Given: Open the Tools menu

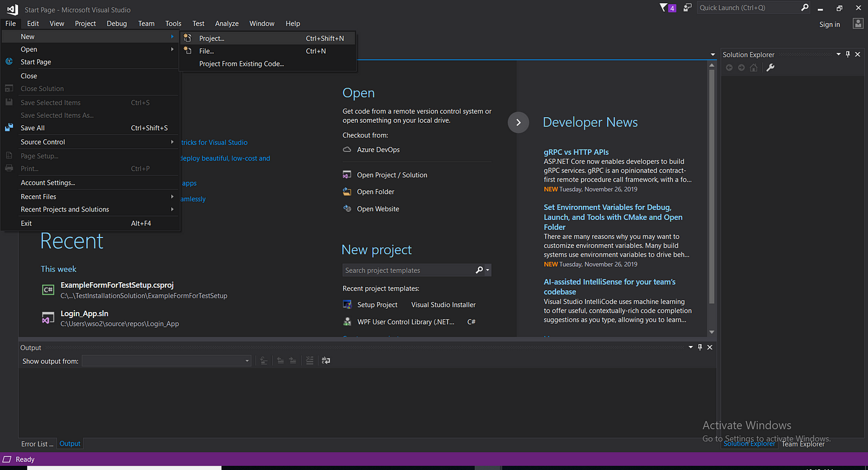Looking at the screenshot, I should [x=174, y=24].
